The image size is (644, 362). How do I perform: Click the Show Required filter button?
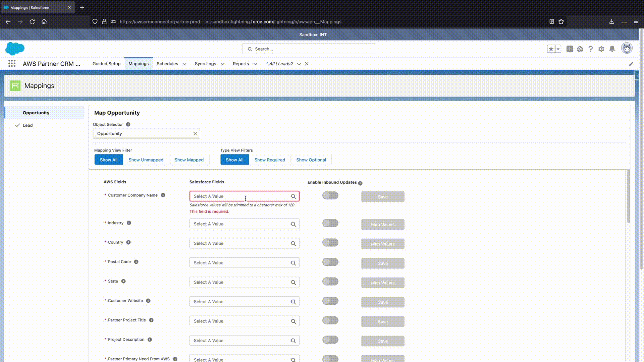pos(270,160)
